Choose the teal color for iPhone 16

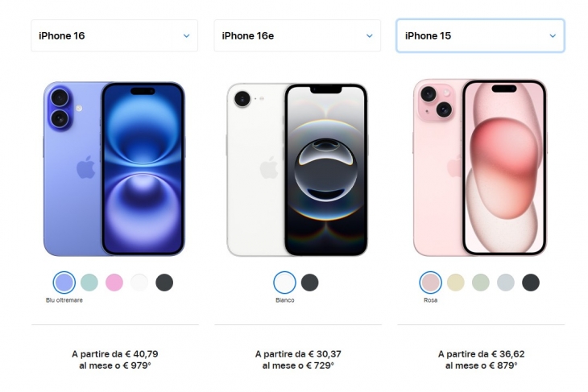(89, 283)
